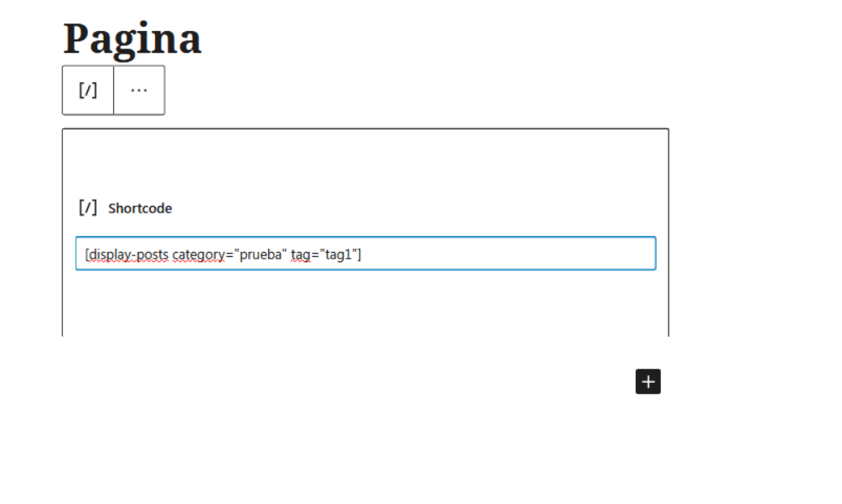Focus the shortcode text input field
Viewport: 842px width, 504px height.
365,254
